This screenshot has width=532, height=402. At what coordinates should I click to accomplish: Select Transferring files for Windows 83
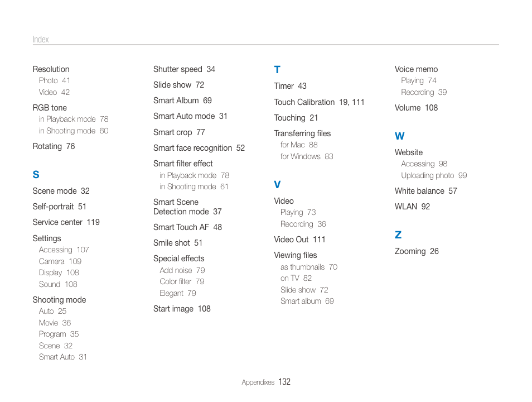tap(307, 157)
